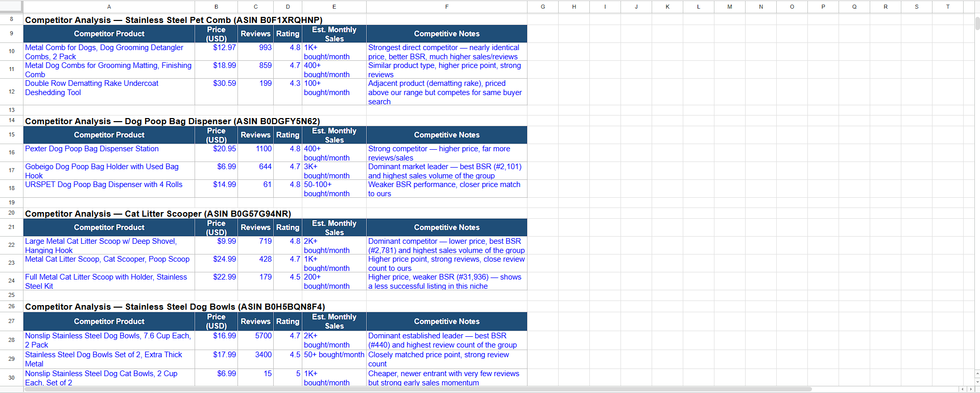Click 'Reviews' header in row 15
The width and height of the screenshot is (980, 393).
[x=255, y=135]
